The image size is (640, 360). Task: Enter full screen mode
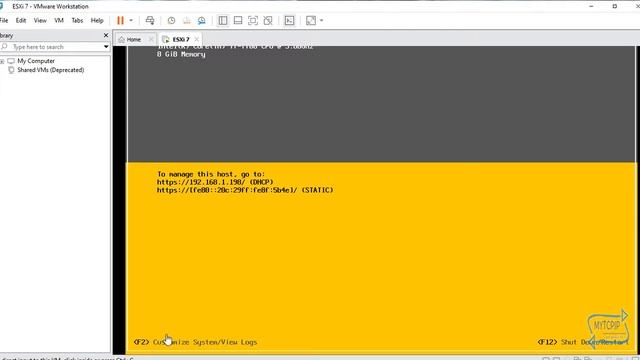tap(253, 20)
